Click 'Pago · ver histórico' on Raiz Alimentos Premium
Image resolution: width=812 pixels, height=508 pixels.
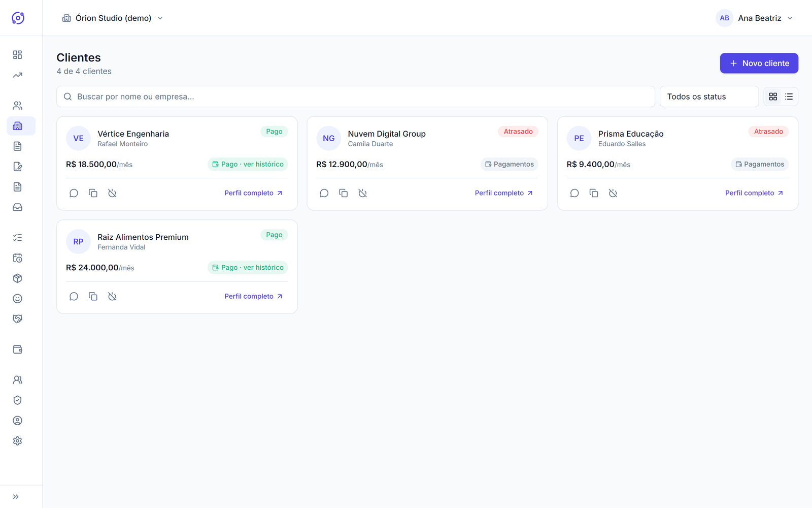[248, 268]
